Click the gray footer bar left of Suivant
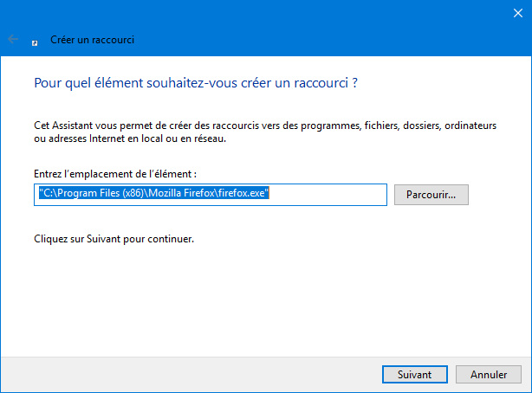Viewport: 532px width, 393px height. tap(190, 374)
